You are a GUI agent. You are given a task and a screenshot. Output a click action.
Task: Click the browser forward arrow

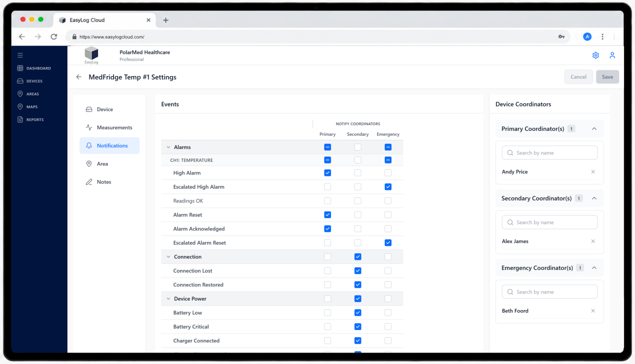tap(38, 37)
